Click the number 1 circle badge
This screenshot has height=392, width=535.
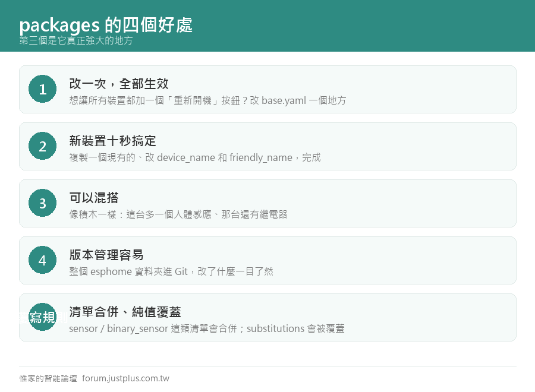coord(42,89)
